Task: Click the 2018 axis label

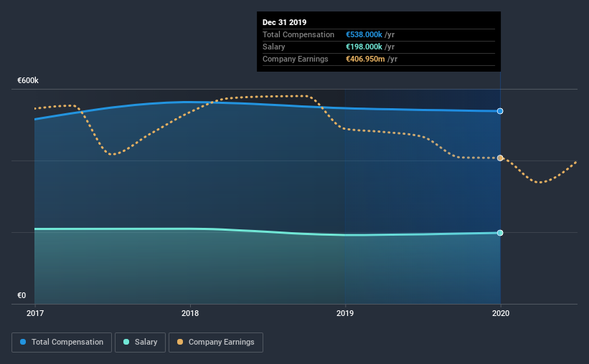Action: point(190,313)
